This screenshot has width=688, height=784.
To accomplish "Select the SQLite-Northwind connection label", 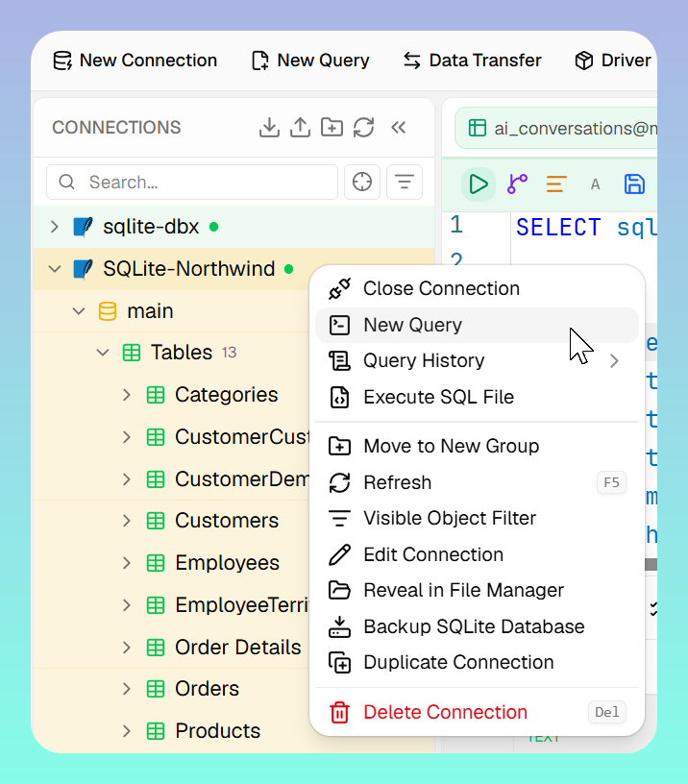I will tap(189, 269).
